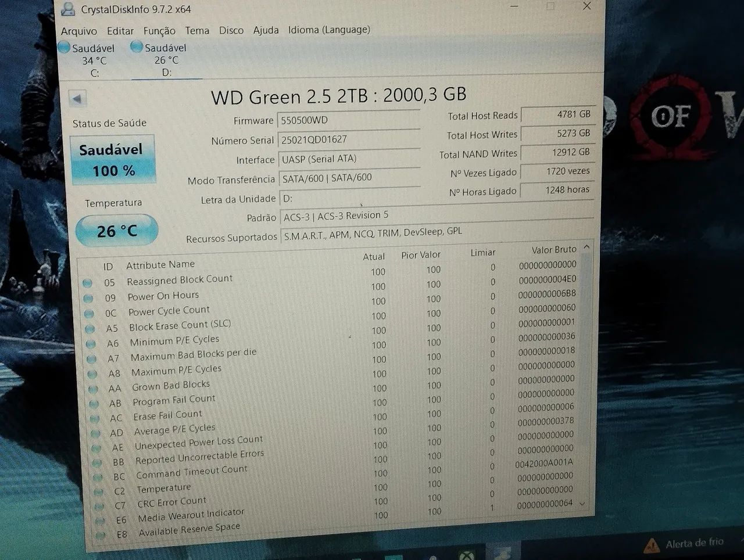Screen dimensions: 744x560
Task: Click the status circle for Reassigned Block Count
Action: (x=87, y=283)
